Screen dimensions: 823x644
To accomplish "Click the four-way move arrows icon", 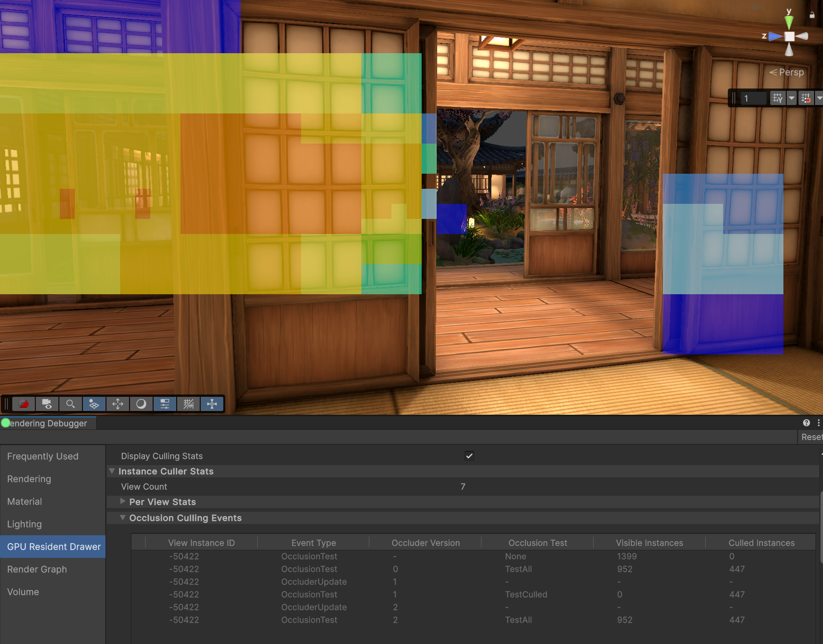I will point(118,404).
